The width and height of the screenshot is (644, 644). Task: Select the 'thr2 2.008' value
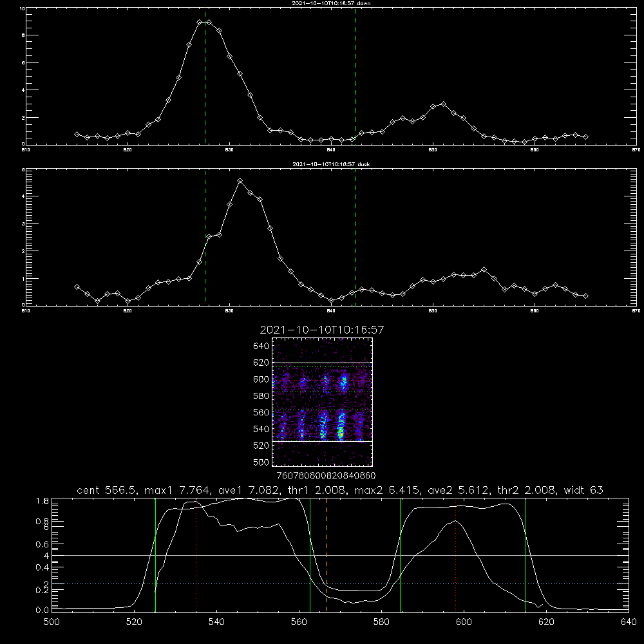coord(527,490)
